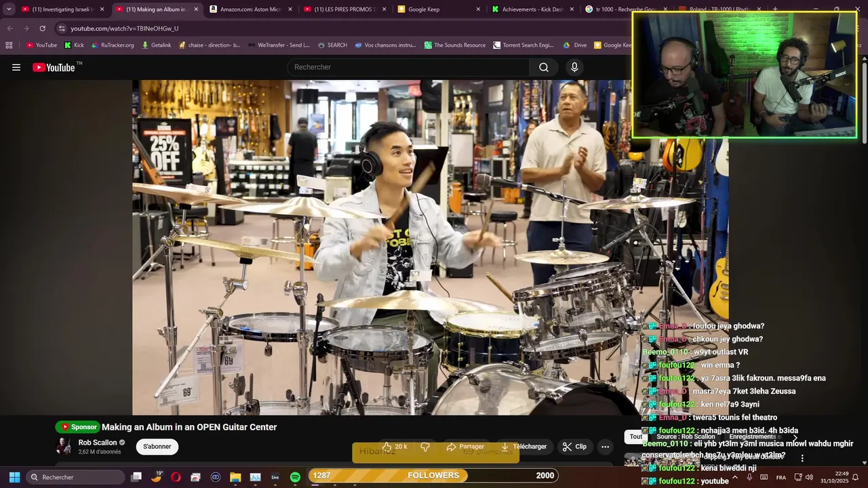The height and width of the screenshot is (488, 868).
Task: Focus the Rechercher YouTube search field
Action: 408,67
